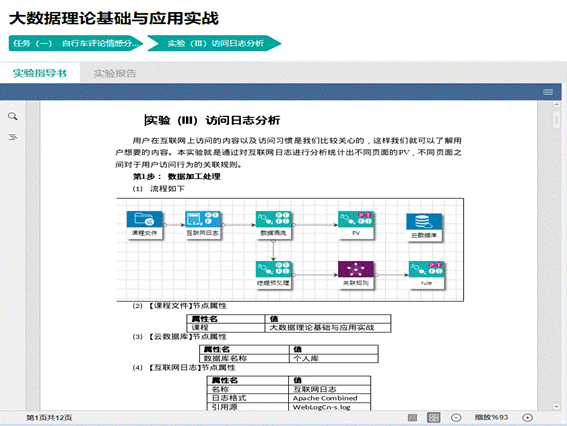Viewport: 567px width, 426px height.
Task: Select the 实验指导书 tab
Action: [x=40, y=73]
